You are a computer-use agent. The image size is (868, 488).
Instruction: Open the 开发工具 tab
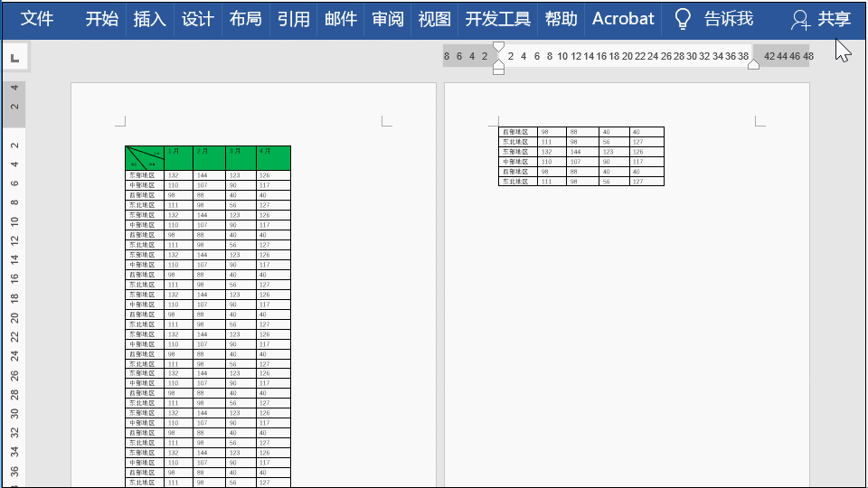coord(497,19)
